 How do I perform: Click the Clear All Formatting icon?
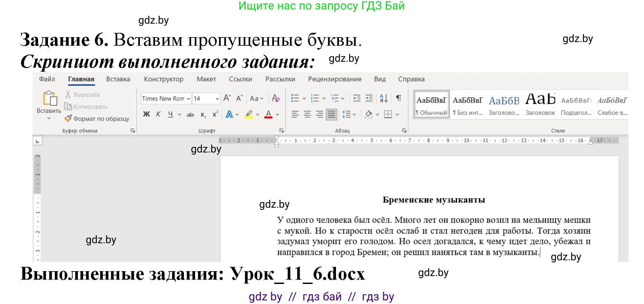tap(276, 98)
